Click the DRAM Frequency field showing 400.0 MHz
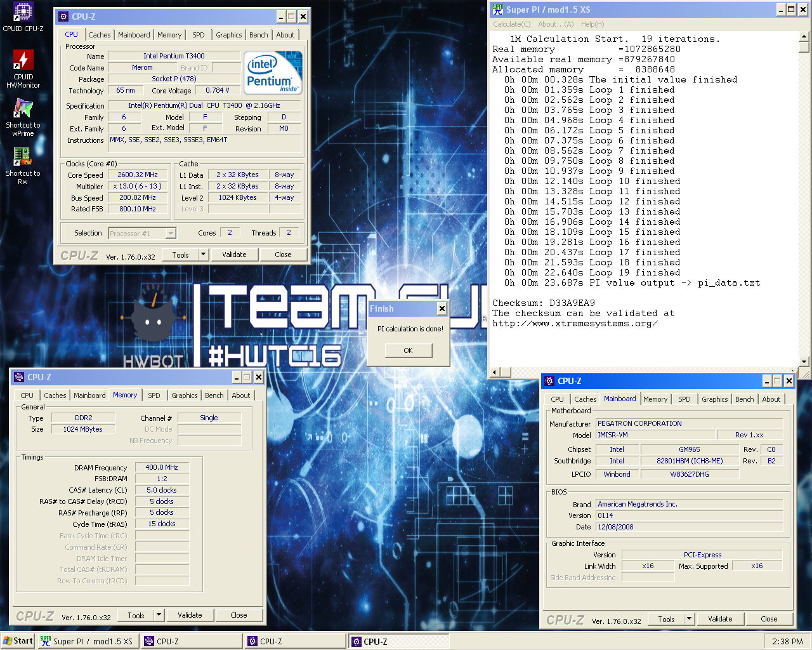 (x=162, y=467)
